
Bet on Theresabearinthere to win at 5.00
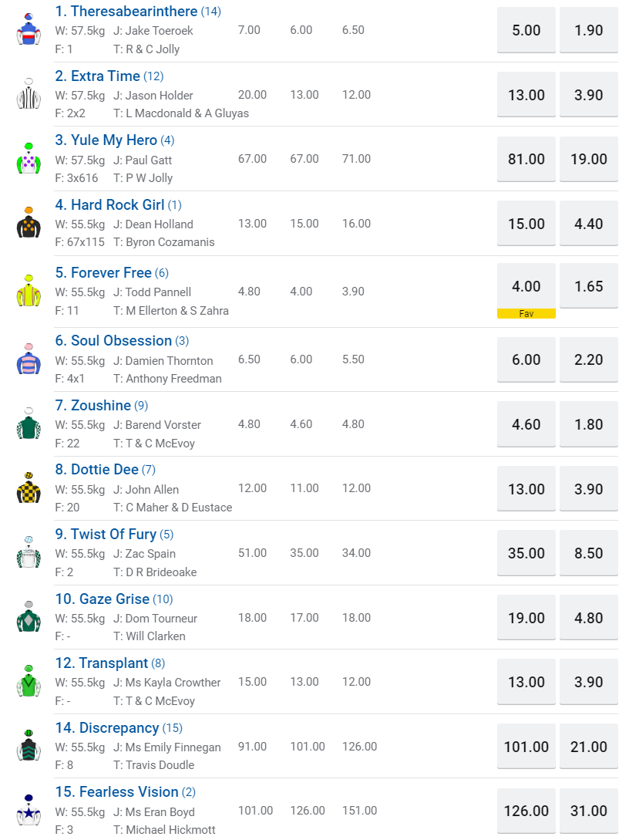[x=526, y=30]
